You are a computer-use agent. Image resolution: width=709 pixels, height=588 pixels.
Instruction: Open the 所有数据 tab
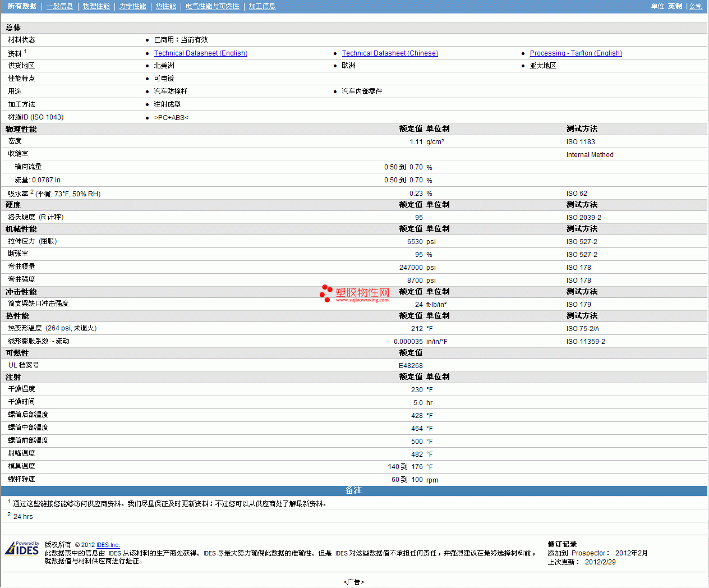(22, 6)
